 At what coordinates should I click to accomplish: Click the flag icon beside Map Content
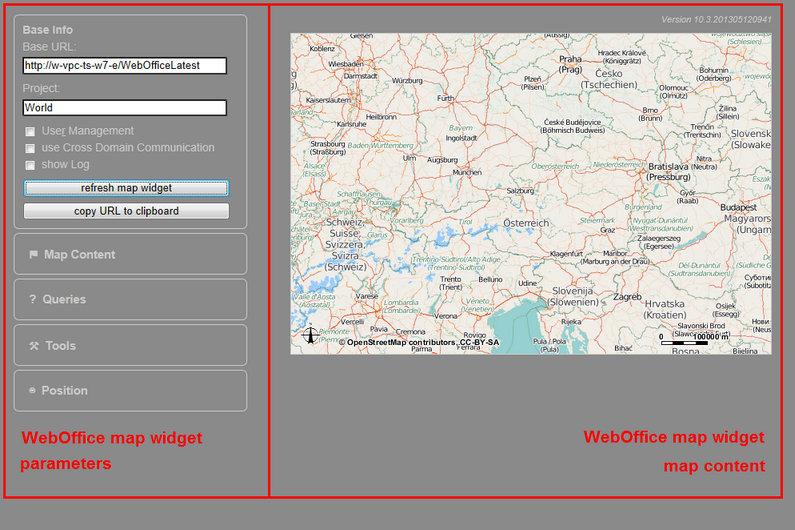[33, 254]
